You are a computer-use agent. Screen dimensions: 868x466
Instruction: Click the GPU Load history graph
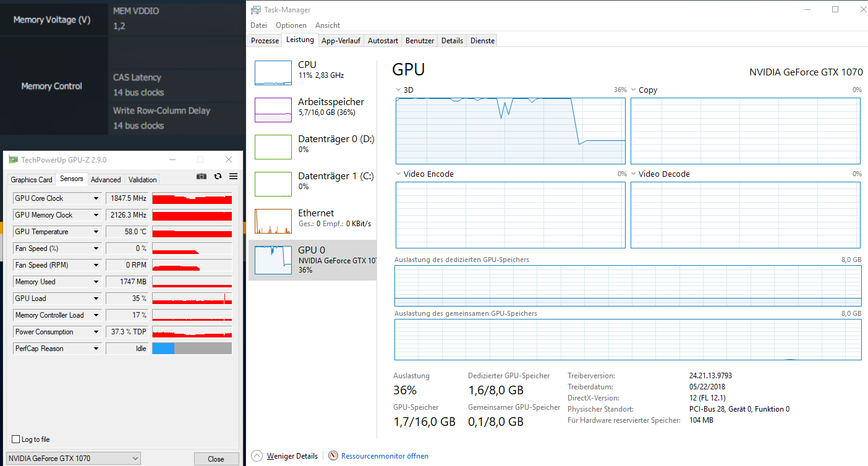click(x=192, y=299)
